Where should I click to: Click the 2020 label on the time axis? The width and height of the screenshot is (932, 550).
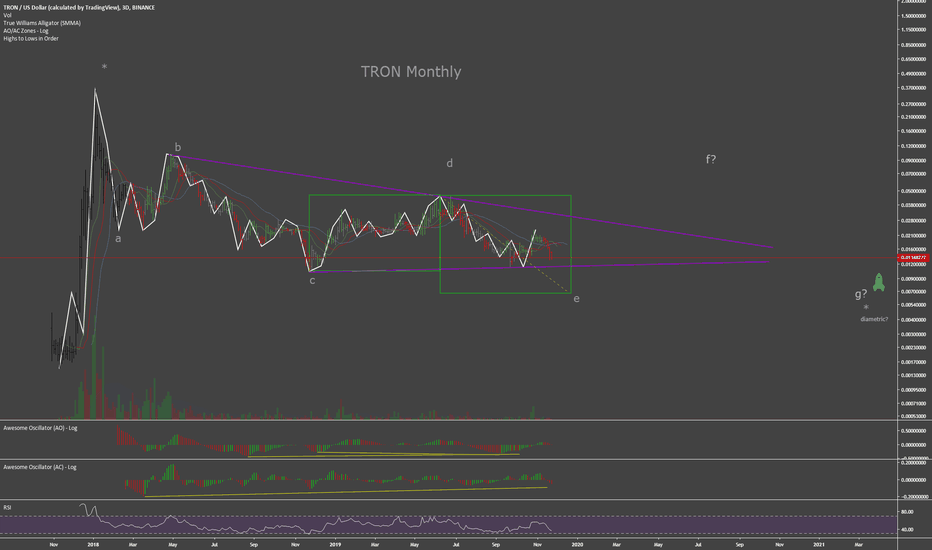577,544
